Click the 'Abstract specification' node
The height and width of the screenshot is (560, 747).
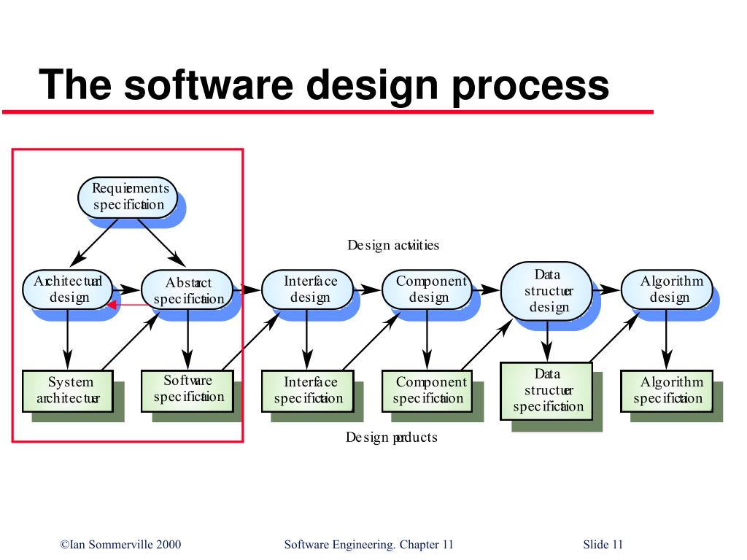tap(187, 290)
